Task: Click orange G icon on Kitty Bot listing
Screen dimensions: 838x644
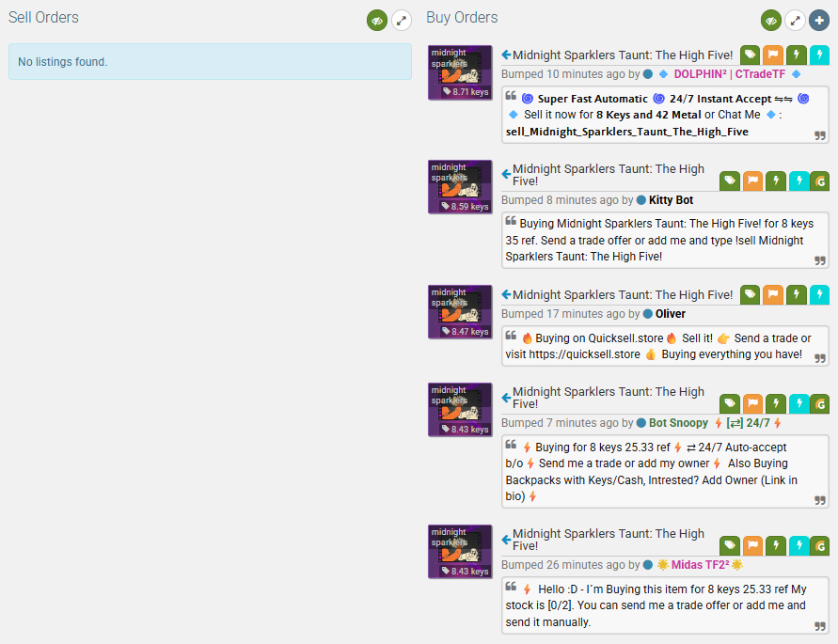Action: click(x=820, y=181)
